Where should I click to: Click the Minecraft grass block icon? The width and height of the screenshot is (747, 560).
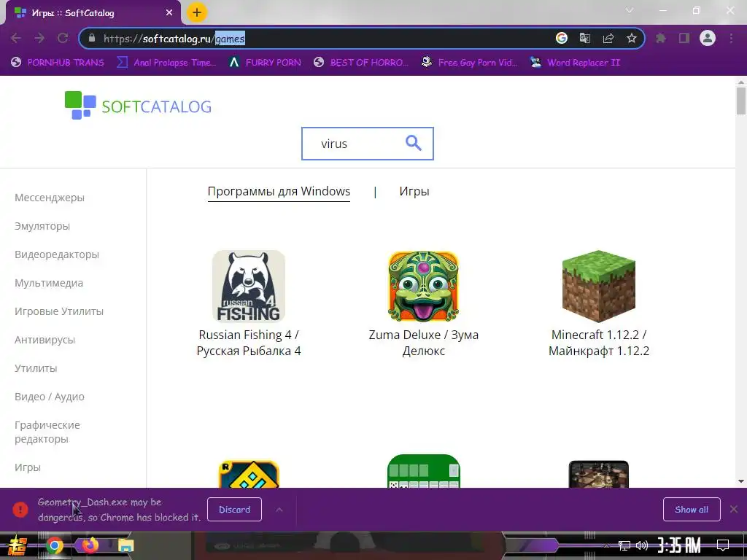(599, 286)
